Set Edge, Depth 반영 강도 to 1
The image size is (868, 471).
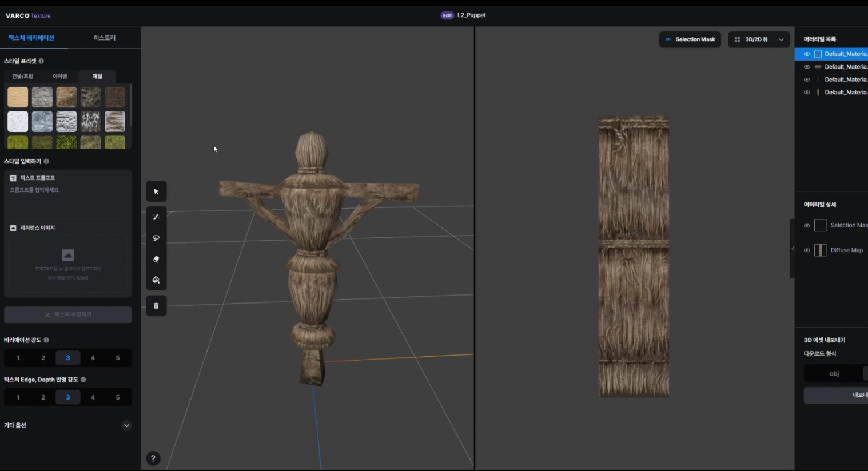pyautogui.click(x=18, y=397)
